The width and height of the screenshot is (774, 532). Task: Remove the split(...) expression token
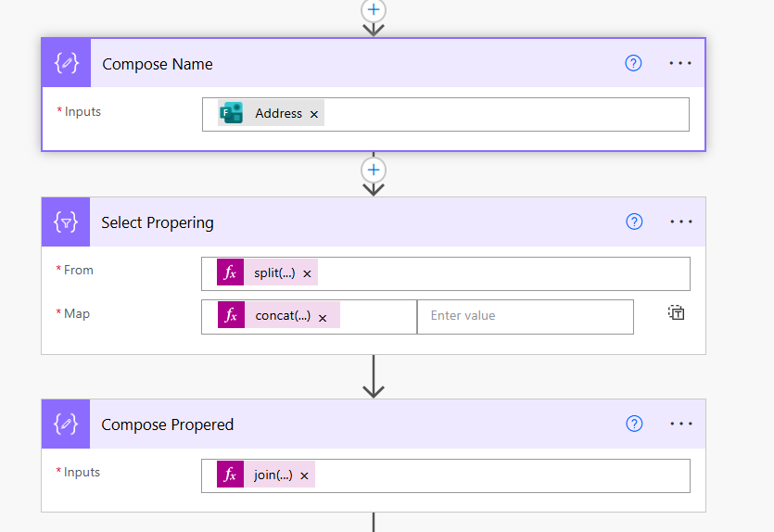pos(307,273)
